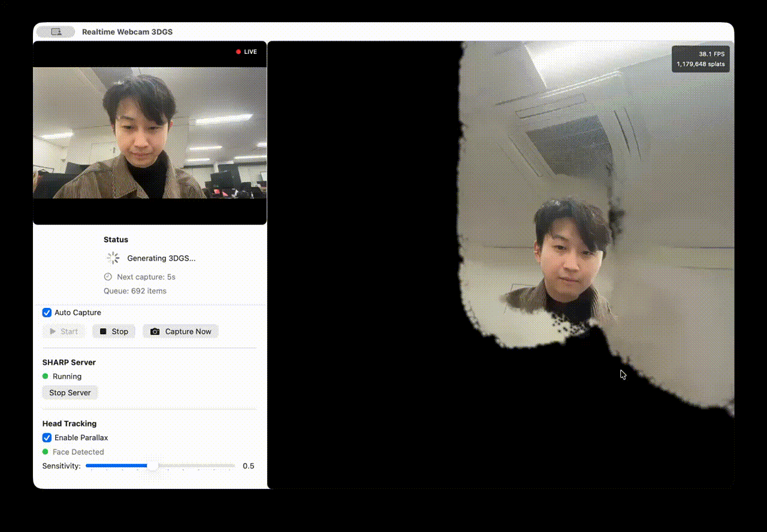767x532 pixels.
Task: Click the clock icon next to Next capture
Action: pos(108,277)
